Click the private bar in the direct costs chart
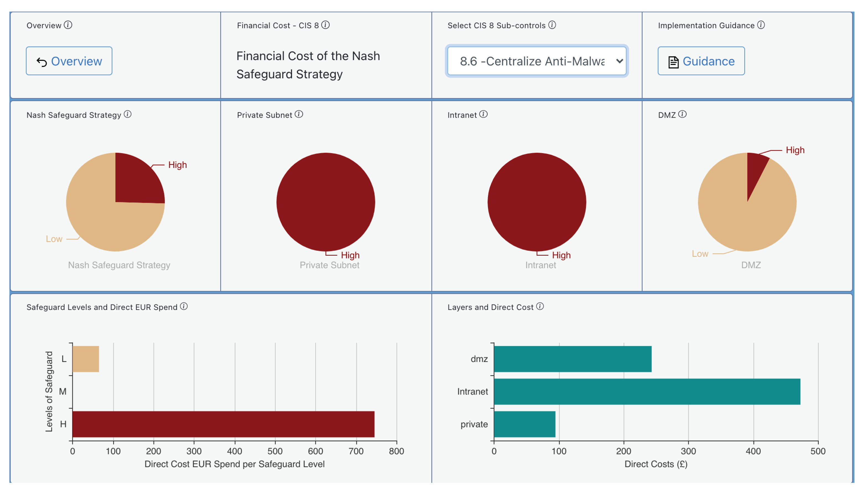The height and width of the screenshot is (495, 868). 524,424
